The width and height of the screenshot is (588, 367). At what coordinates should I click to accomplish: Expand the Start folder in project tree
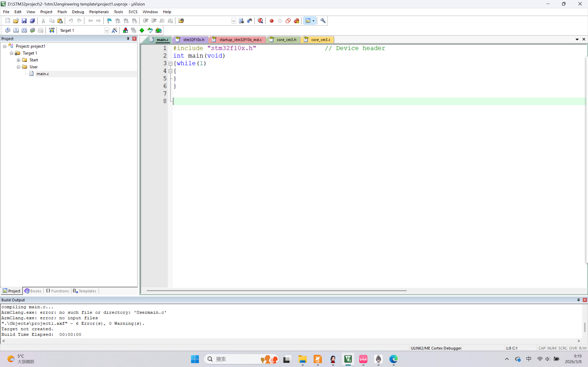18,60
